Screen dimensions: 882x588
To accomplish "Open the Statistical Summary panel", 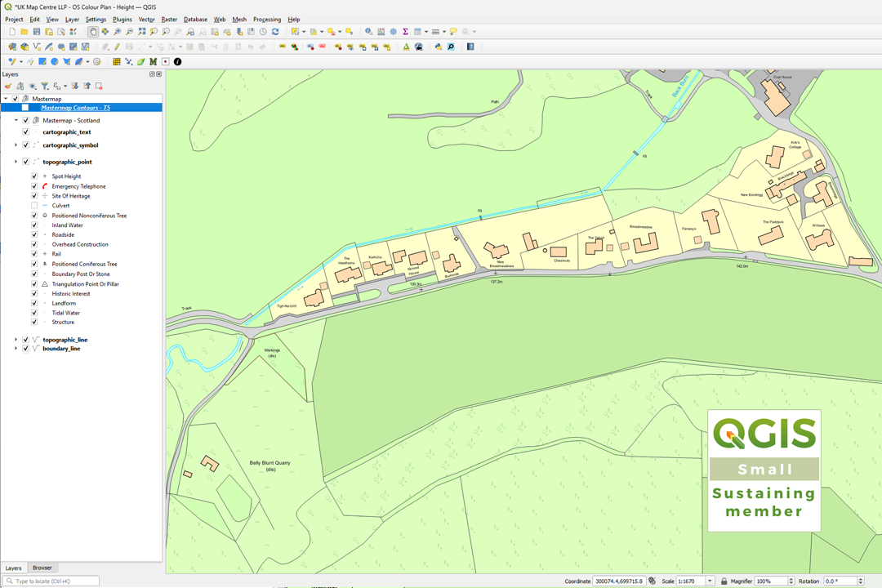I will point(406,32).
